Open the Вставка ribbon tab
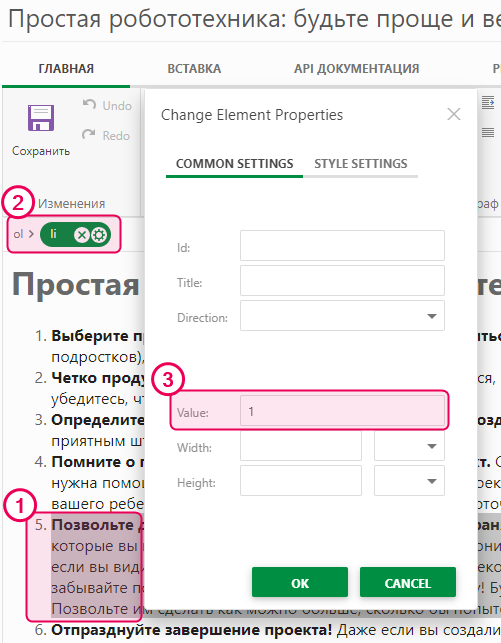The height and width of the screenshot is (643, 501). 194,68
